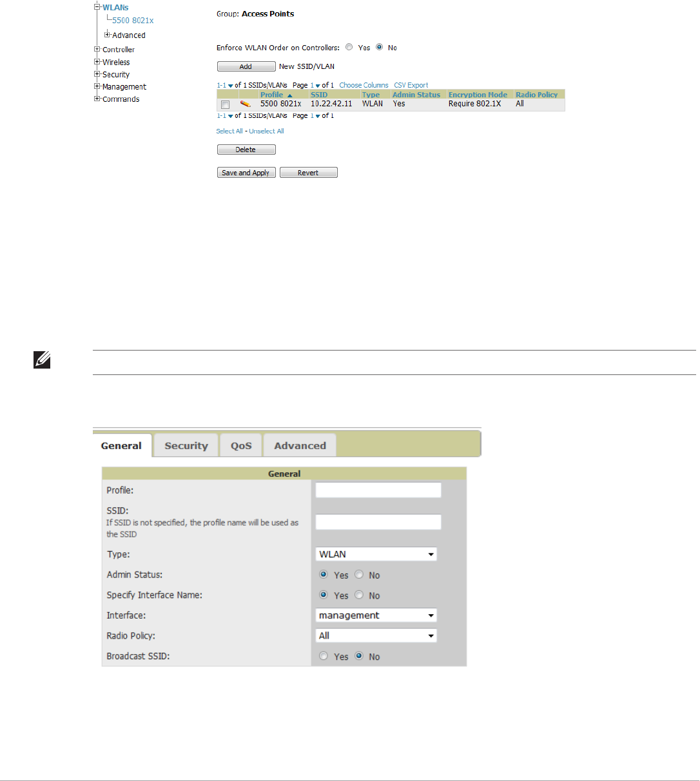This screenshot has width=700, height=781.
Task: Open the Type dropdown showing WLAN
Action: pyautogui.click(x=376, y=554)
